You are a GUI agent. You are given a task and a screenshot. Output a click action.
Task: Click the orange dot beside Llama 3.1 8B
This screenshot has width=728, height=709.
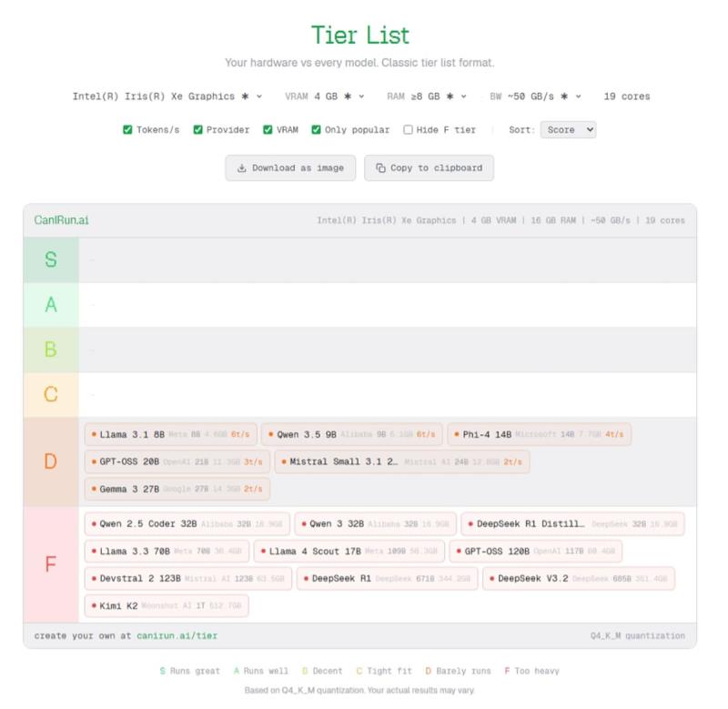(x=94, y=434)
